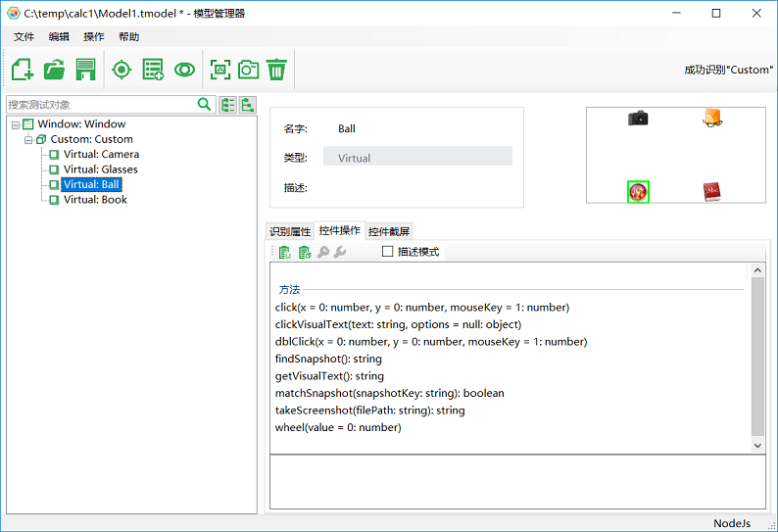Open the 文件 menu
Viewport: 778px width, 532px height.
pos(24,36)
